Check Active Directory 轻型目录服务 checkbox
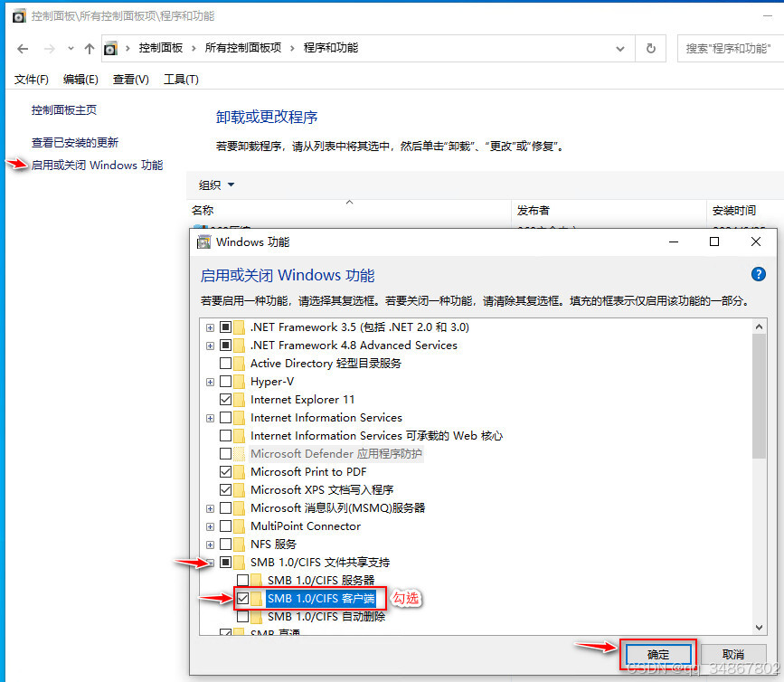The height and width of the screenshot is (682, 784). [x=225, y=363]
